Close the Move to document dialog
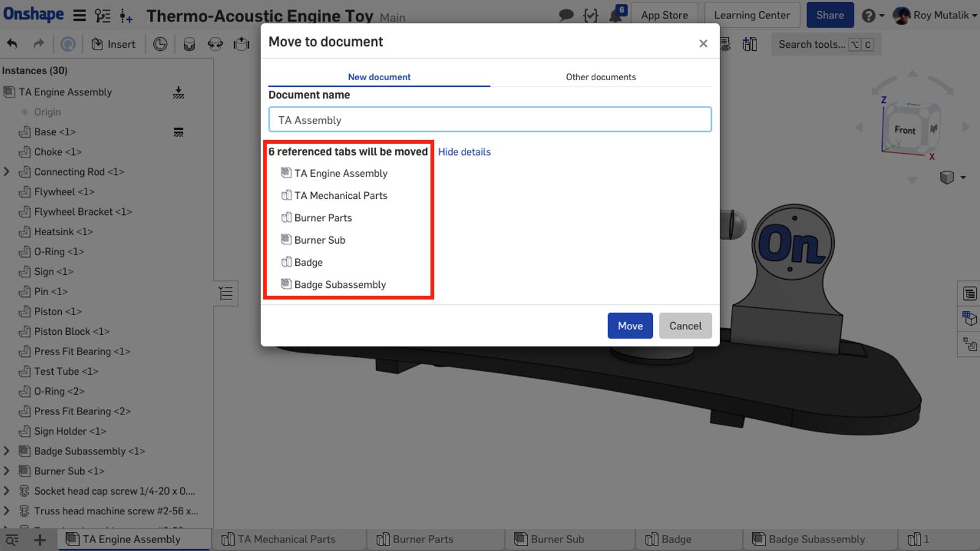Viewport: 980px width, 551px height. pyautogui.click(x=703, y=43)
